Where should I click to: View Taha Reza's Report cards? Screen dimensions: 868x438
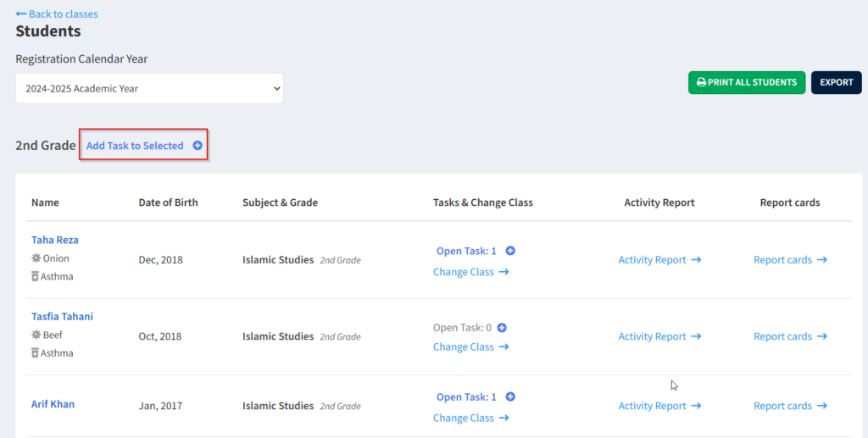782,260
